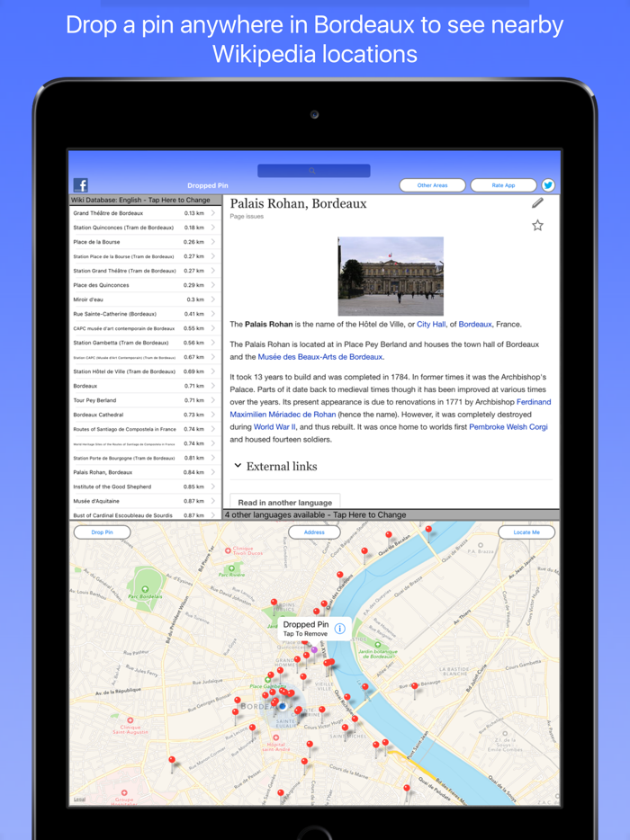Screen dimensions: 630x840
Task: Select Station Porte de Bourgogne row
Action: (x=145, y=458)
